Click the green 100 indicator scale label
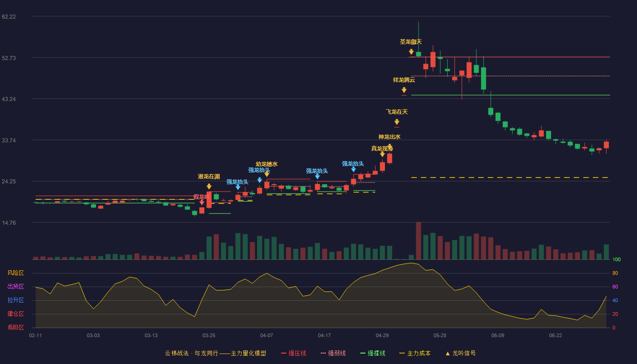This screenshot has height=364, width=637. tap(617, 259)
